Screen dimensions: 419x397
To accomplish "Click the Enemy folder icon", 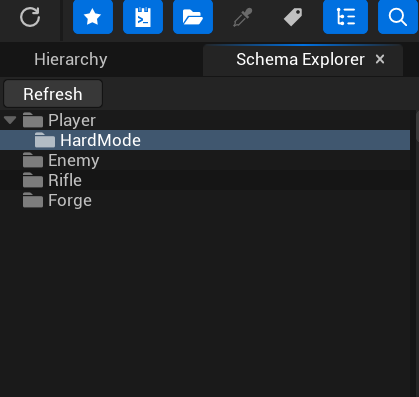I will (x=33, y=160).
